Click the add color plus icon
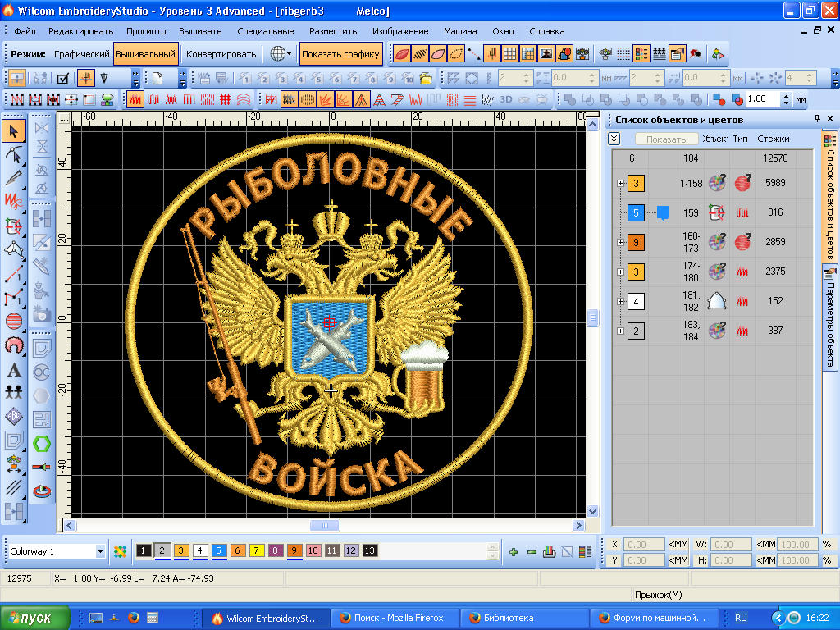 point(514,551)
